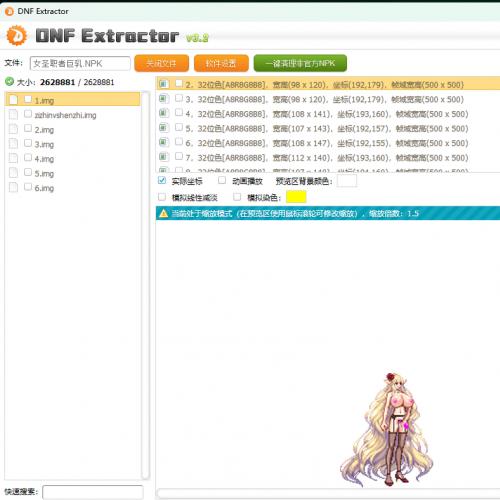This screenshot has height=500, width=500.
Task: Click the file icon of 3.img
Action: (13, 144)
